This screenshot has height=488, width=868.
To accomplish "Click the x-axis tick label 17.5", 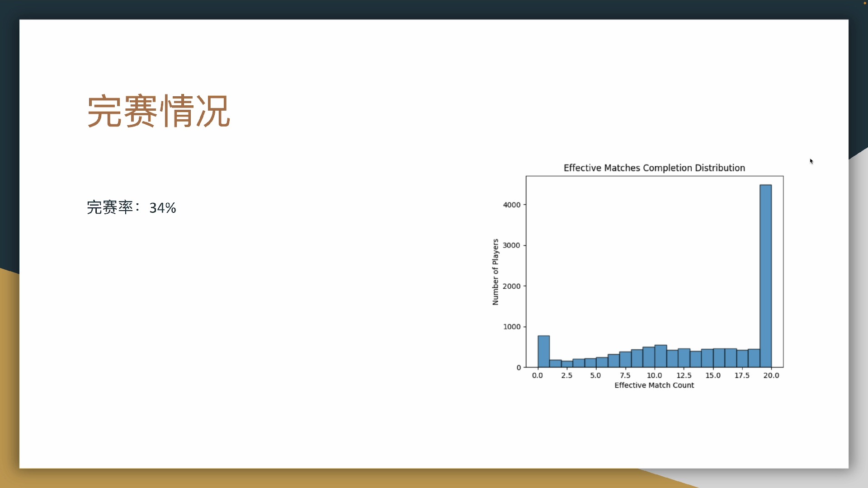I will pyautogui.click(x=742, y=375).
